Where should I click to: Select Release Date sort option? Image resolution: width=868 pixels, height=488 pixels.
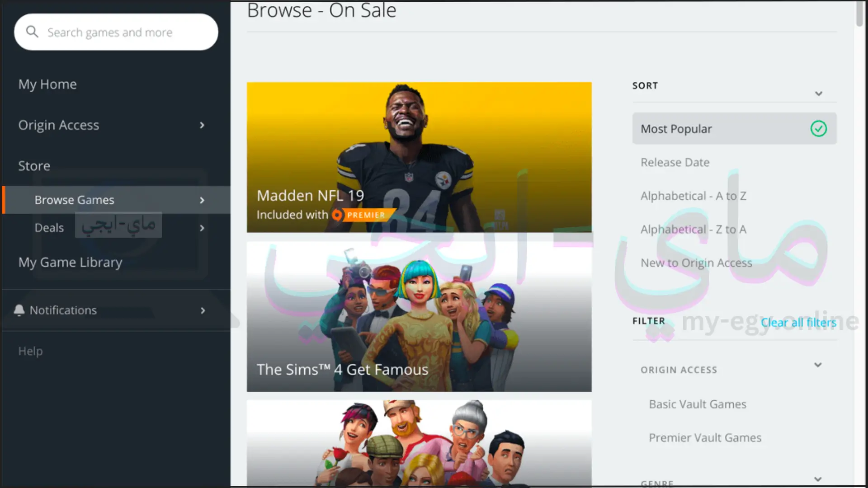(x=675, y=162)
